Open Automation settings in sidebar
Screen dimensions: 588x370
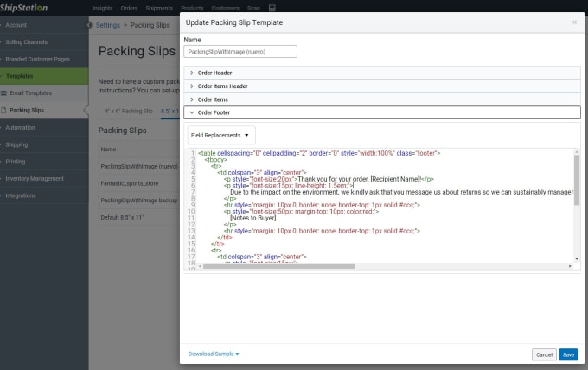click(x=44, y=127)
